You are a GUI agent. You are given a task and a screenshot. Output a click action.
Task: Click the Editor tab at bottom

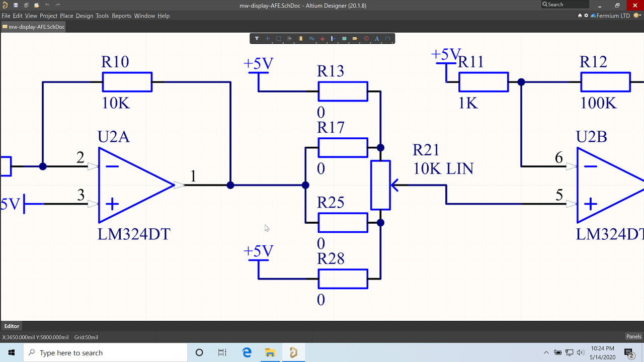12,326
